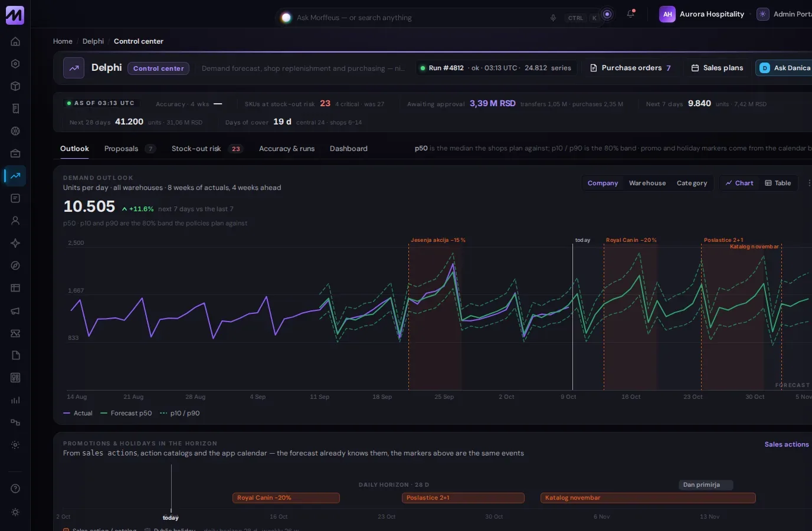Follow the Sales actions link
The width and height of the screenshot is (812, 531).
tap(787, 444)
